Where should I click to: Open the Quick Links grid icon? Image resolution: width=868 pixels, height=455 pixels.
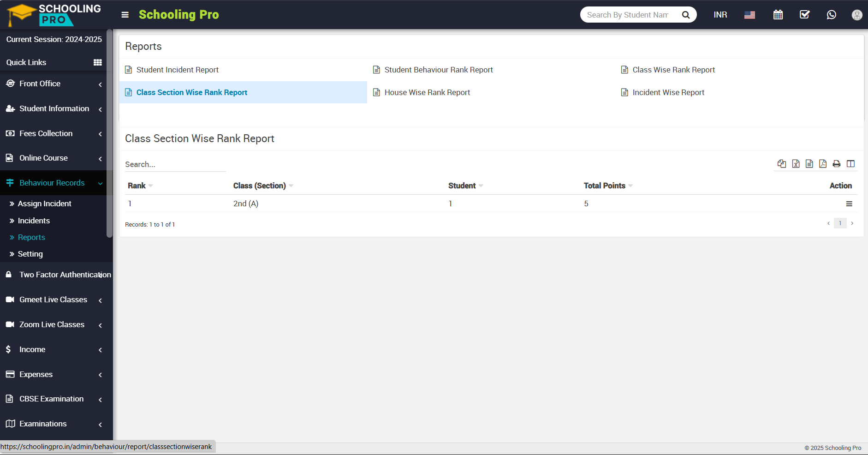(98, 62)
